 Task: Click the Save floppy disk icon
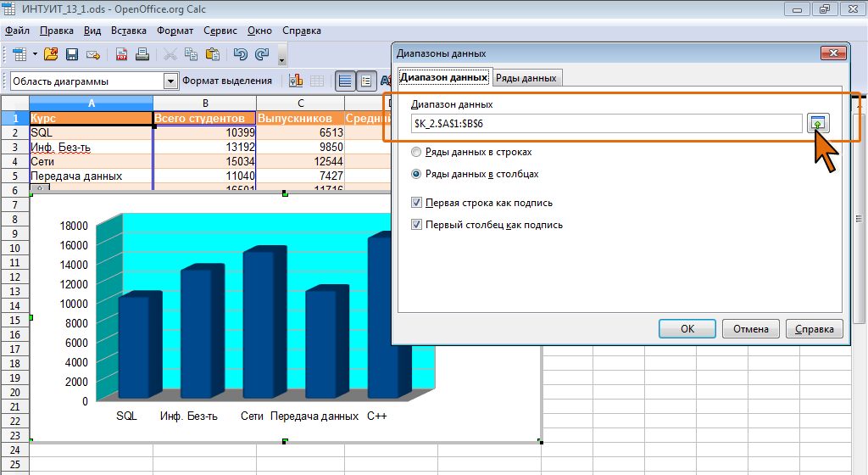coord(72,54)
